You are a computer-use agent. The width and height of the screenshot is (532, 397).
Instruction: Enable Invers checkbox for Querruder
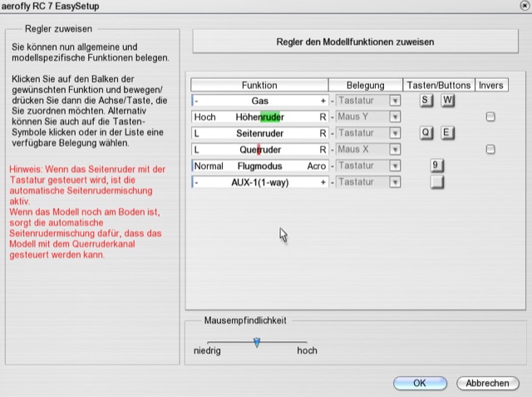point(490,150)
